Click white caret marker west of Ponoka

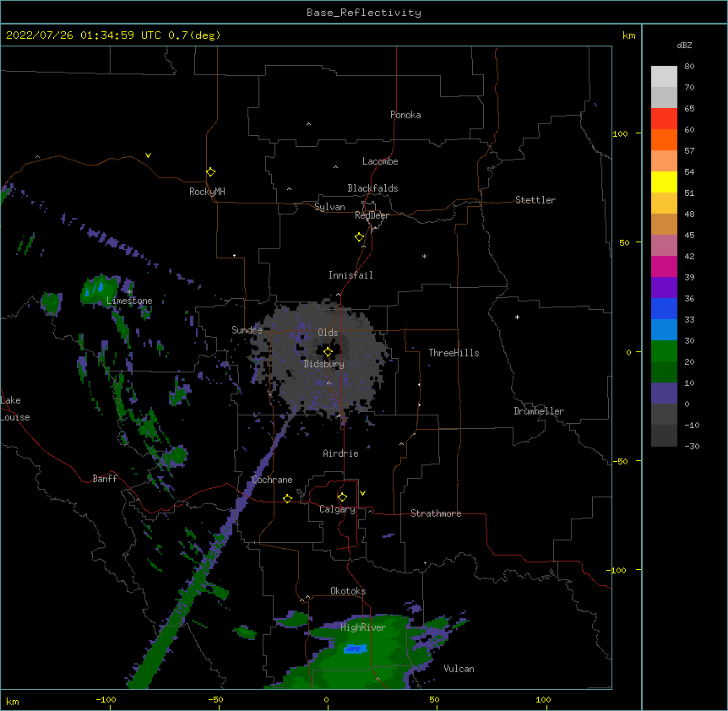[308, 124]
